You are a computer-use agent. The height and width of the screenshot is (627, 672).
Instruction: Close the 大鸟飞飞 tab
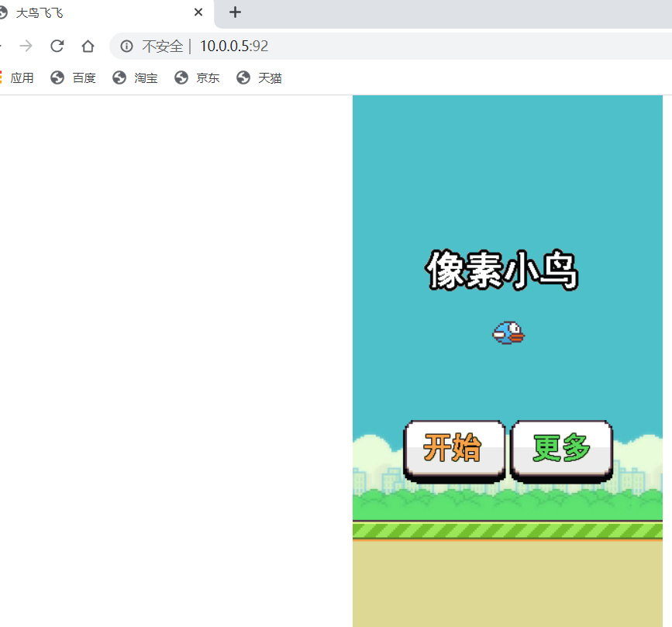coord(198,12)
